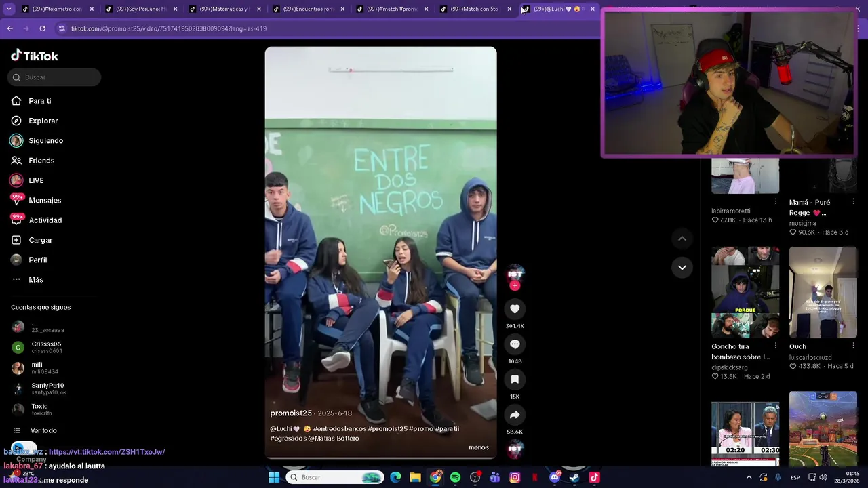Screen dimensions: 868x488
Task: Click the TikTok Buscar search field
Action: 54,77
